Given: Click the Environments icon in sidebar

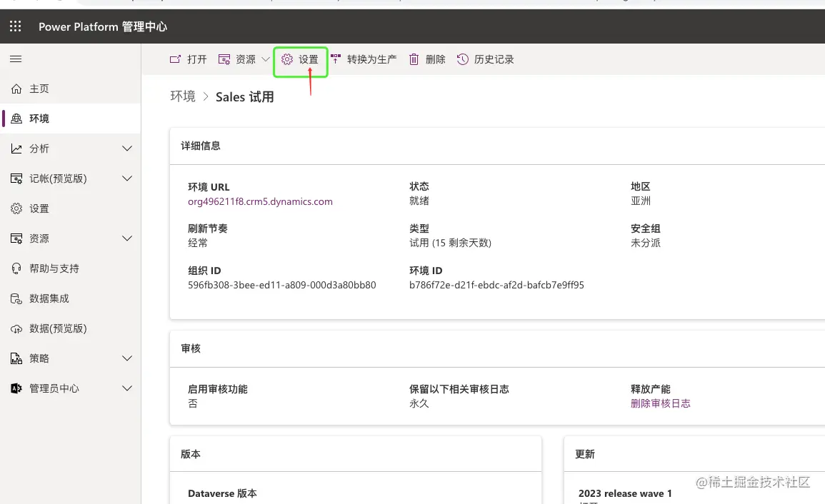Looking at the screenshot, I should (16, 119).
